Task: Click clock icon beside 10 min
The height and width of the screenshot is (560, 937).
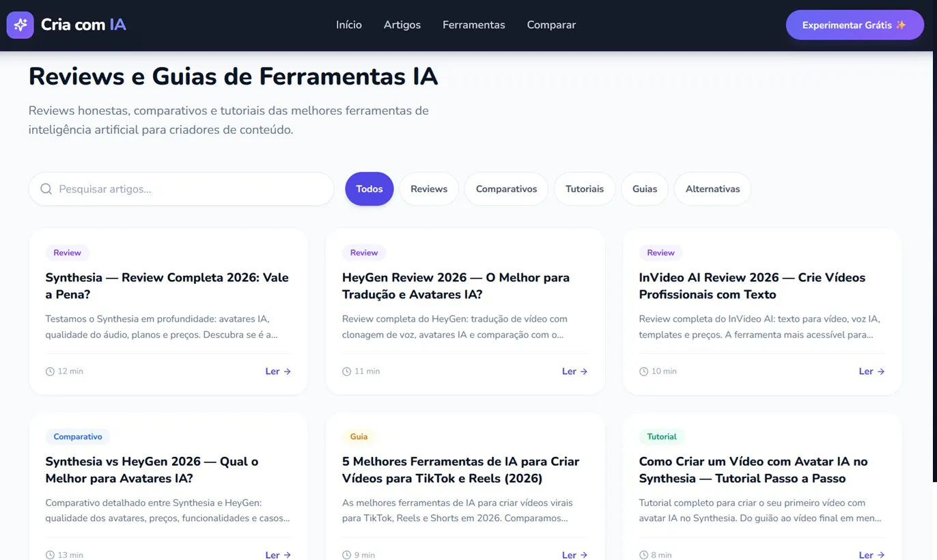Action: [643, 372]
